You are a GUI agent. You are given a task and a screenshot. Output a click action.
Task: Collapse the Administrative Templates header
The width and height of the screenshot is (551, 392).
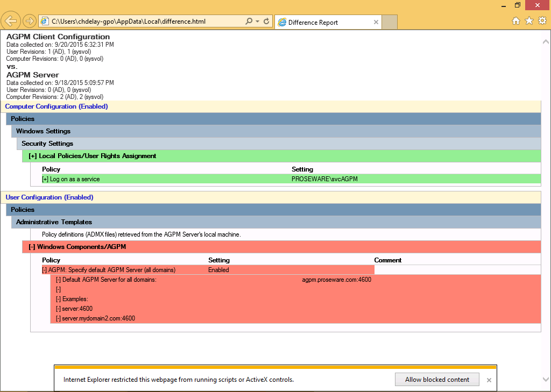click(54, 222)
